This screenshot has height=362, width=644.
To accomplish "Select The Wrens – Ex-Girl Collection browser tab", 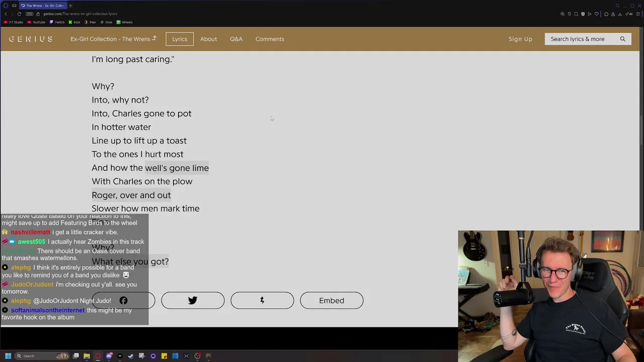I will pyautogui.click(x=43, y=6).
